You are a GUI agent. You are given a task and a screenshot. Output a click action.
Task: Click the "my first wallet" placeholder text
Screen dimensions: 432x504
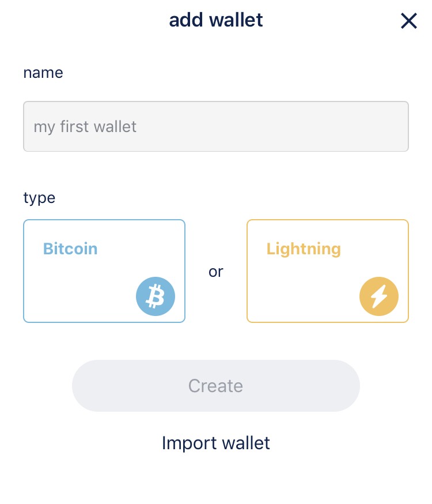click(85, 126)
